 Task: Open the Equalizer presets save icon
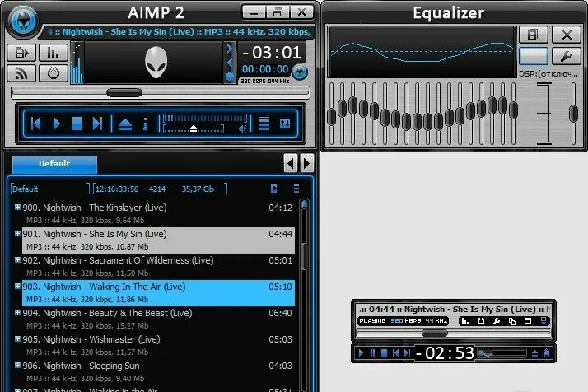(534, 35)
